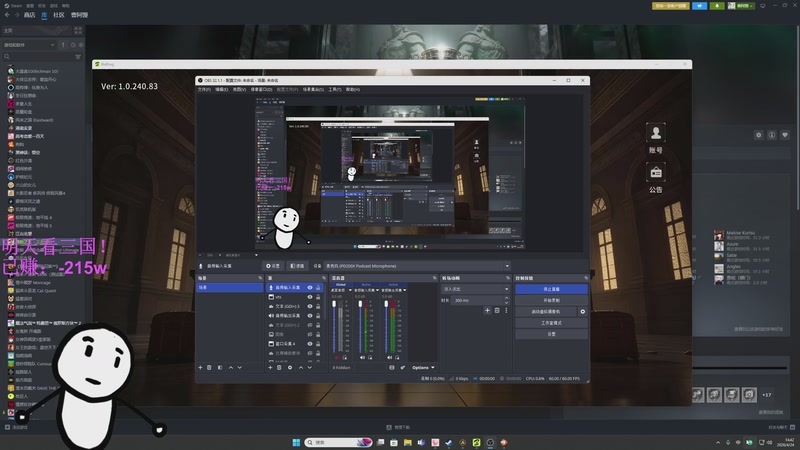
Task: Switch to Steam 商店 store tab
Action: point(30,15)
